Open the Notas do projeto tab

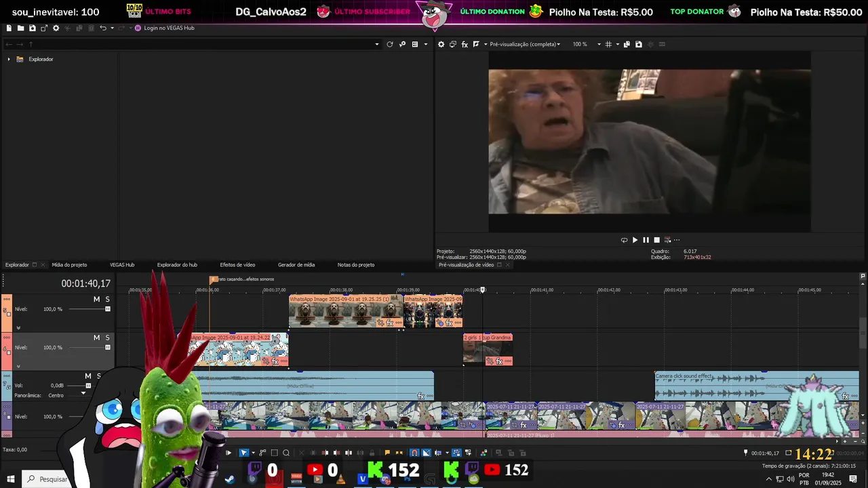(x=356, y=265)
